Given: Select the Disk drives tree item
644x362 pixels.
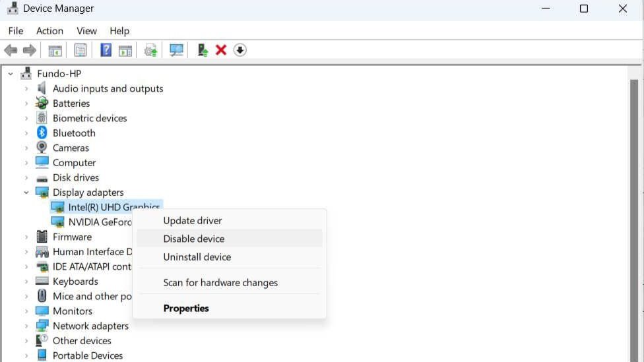Looking at the screenshot, I should tap(76, 177).
